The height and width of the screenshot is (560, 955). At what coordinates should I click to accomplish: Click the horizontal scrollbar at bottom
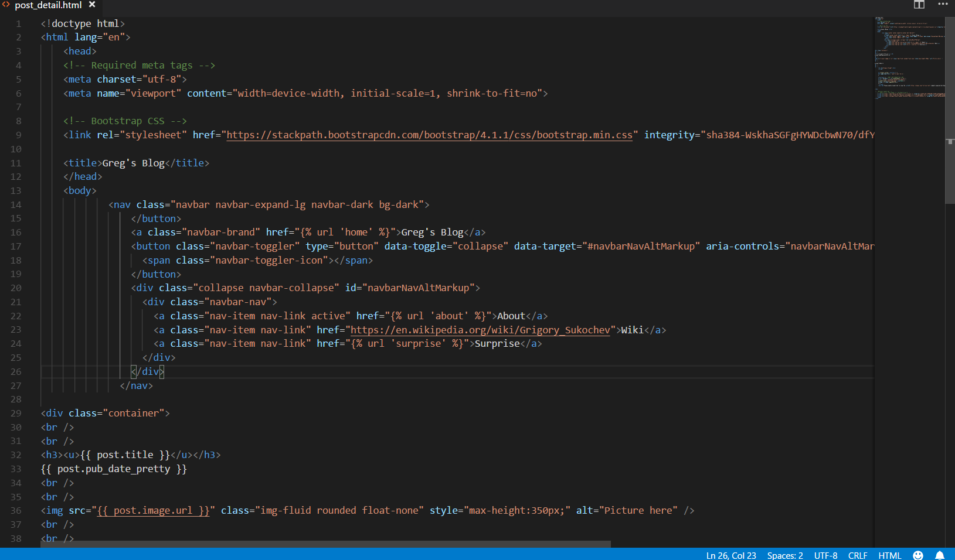[325, 544]
